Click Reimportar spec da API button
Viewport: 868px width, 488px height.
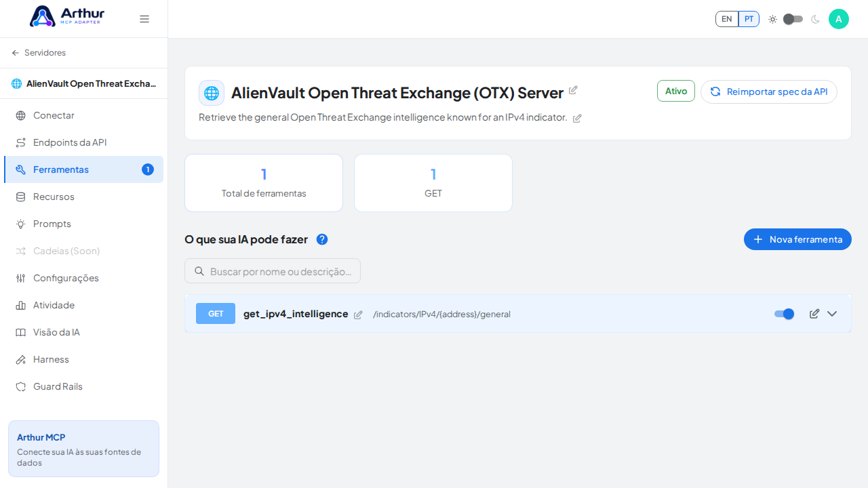tap(769, 91)
